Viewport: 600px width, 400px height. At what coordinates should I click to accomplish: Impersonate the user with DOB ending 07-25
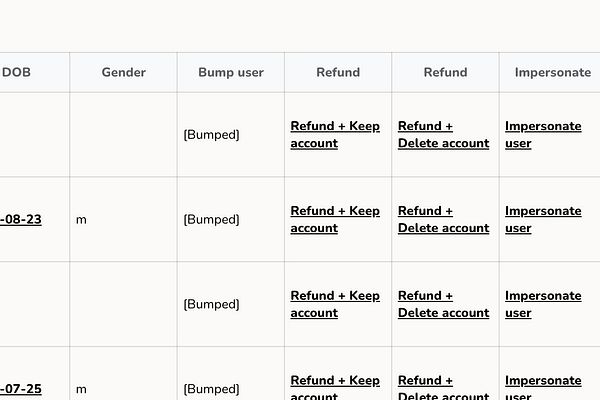tap(542, 388)
